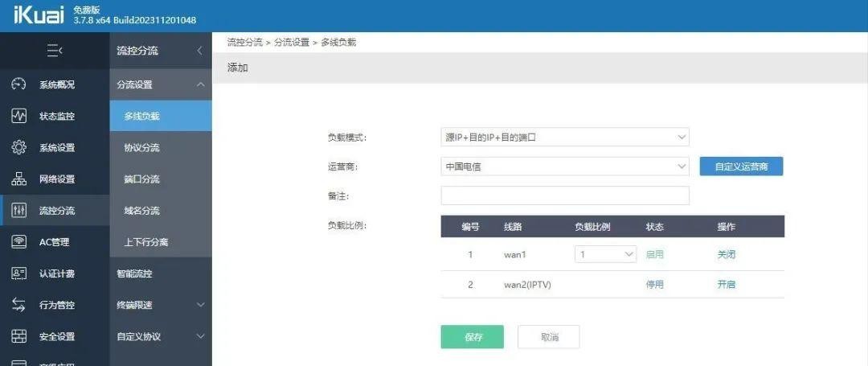This screenshot has width=868, height=366.
Task: Open 系统设置 gear icon
Action: pos(19,147)
